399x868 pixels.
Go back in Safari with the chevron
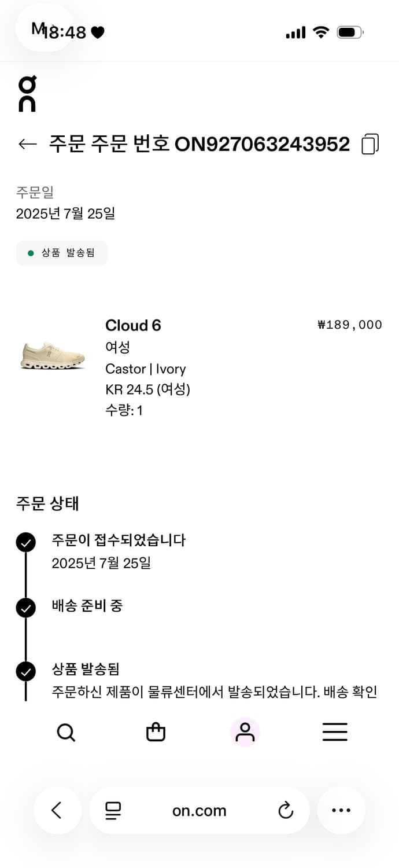pyautogui.click(x=57, y=810)
